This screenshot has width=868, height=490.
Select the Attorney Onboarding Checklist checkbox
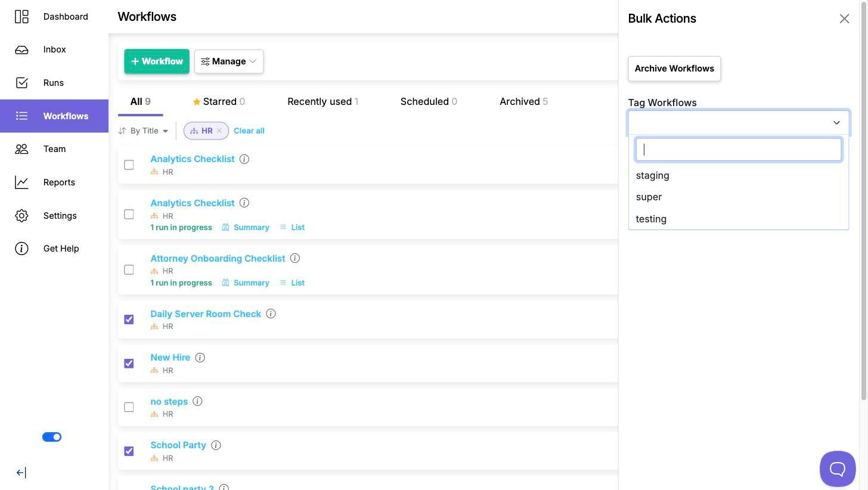[x=129, y=269]
